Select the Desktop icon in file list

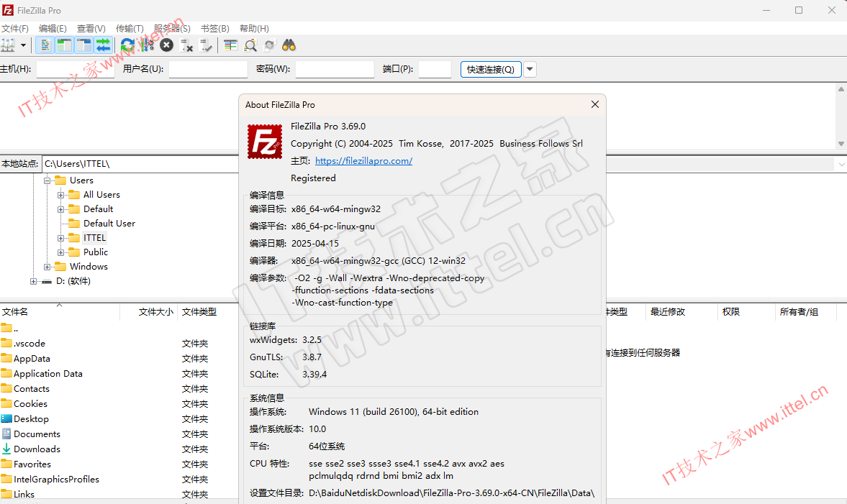coord(6,418)
